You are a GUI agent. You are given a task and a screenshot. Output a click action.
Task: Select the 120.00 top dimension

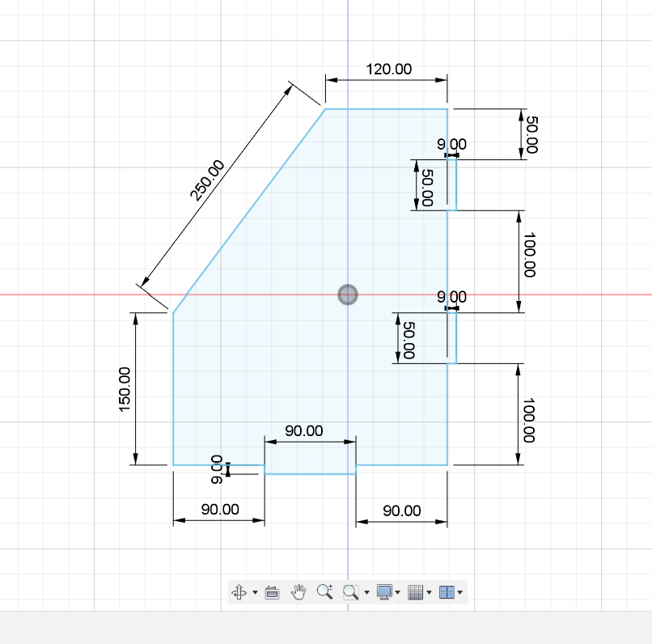389,69
